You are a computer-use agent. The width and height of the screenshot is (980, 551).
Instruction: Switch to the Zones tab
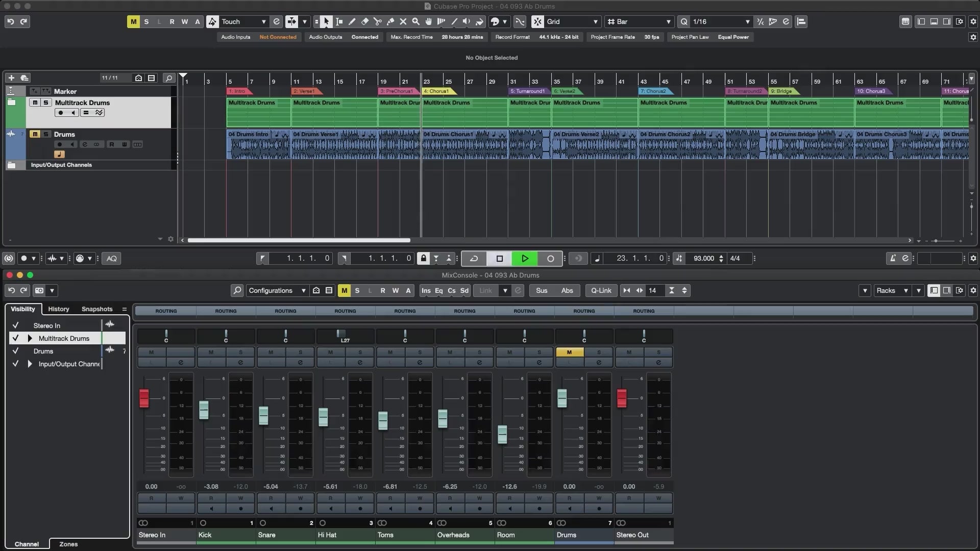68,544
